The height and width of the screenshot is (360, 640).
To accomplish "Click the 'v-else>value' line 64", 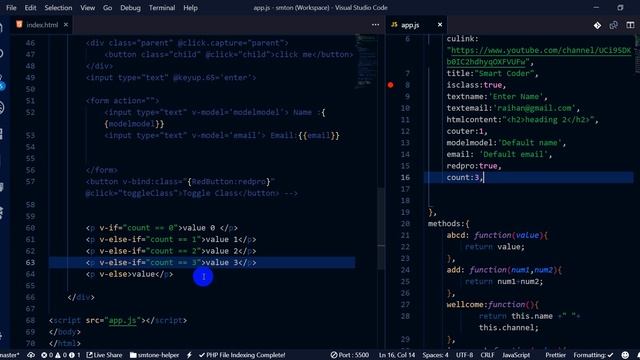I will click(130, 274).
